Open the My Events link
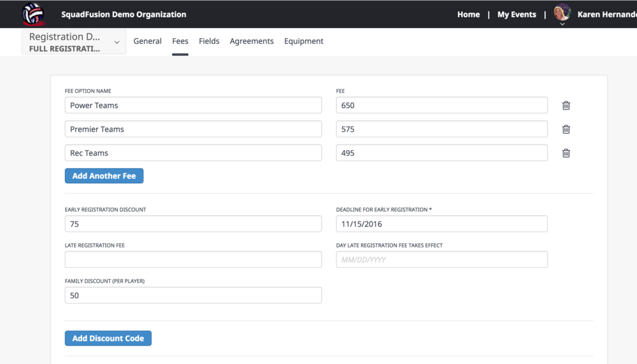This screenshot has height=364, width=637. pos(517,14)
